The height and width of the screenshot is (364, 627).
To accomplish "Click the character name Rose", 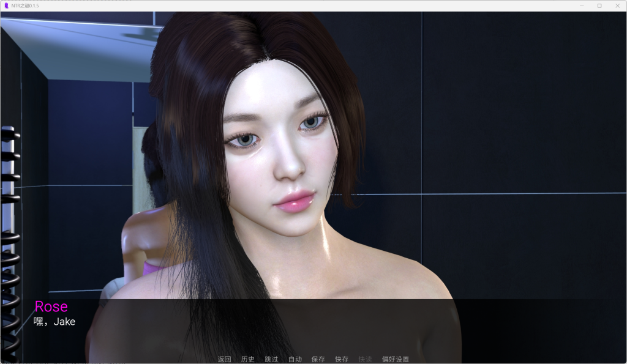I will click(51, 306).
